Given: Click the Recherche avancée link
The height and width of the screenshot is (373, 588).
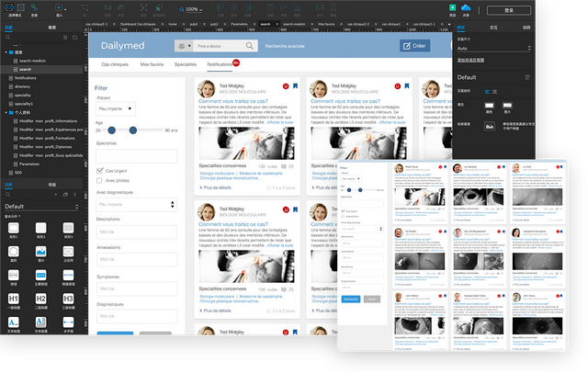Looking at the screenshot, I should coord(285,46).
